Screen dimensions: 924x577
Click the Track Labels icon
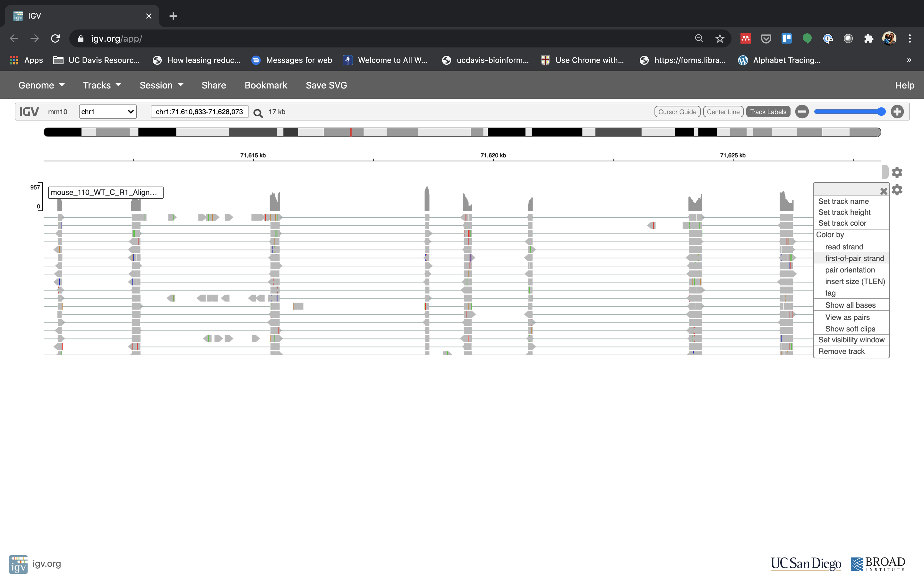768,112
